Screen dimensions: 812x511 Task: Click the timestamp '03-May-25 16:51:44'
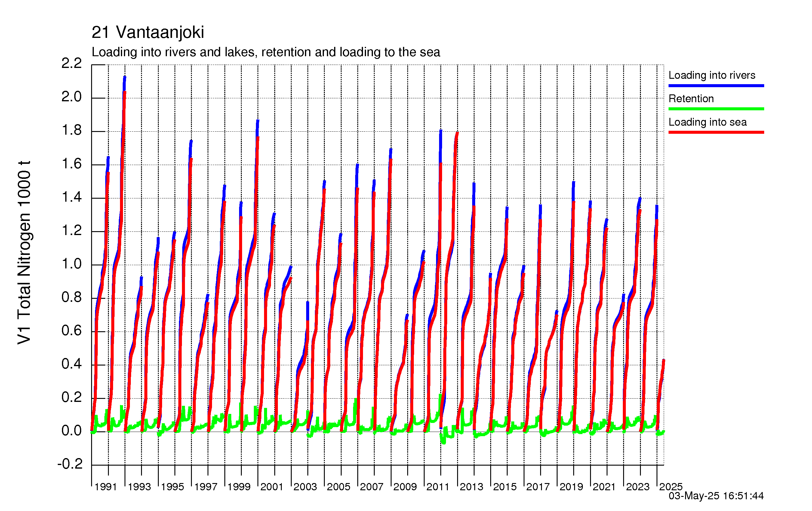coord(716,496)
